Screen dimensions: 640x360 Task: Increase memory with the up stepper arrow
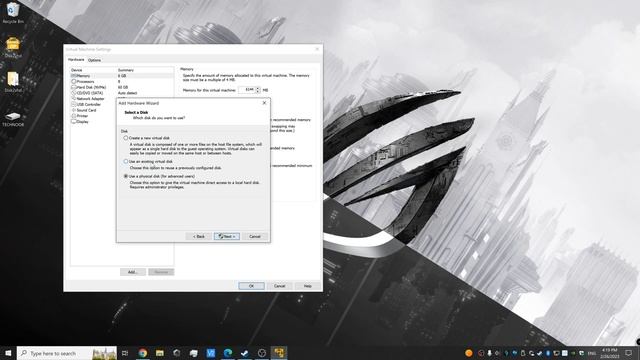(258, 88)
